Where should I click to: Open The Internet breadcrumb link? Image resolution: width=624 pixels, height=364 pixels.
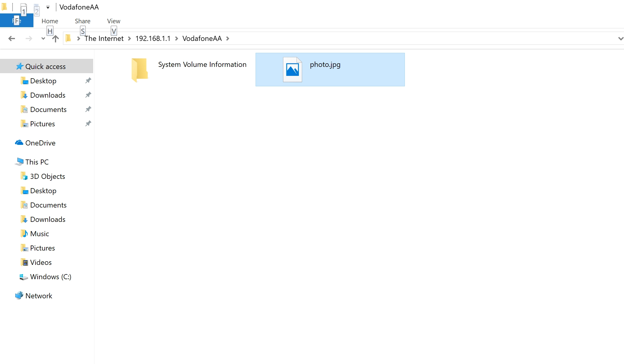104,38
